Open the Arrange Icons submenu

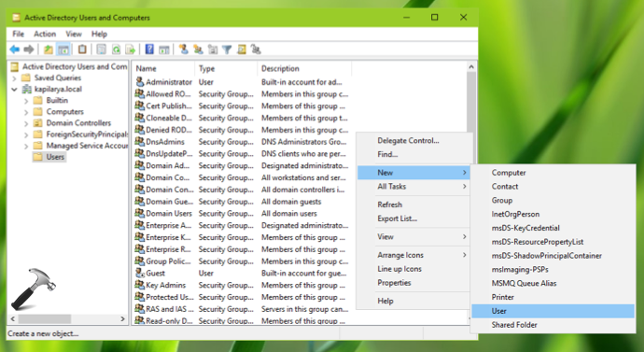tap(413, 255)
